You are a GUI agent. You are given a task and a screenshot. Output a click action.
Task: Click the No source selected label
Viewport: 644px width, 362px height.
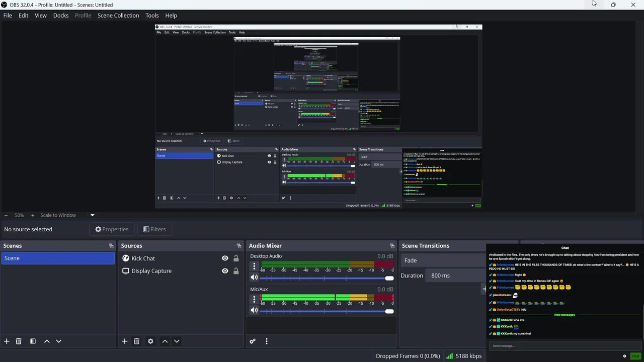coord(28,229)
